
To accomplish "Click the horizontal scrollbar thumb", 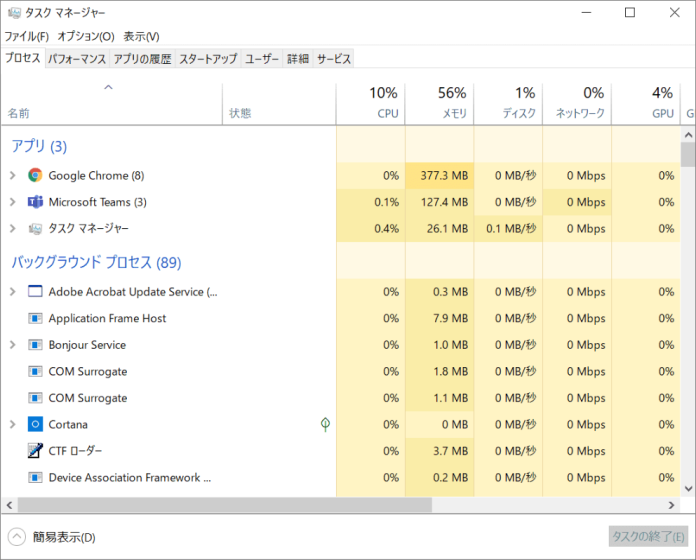I will pos(220,506).
